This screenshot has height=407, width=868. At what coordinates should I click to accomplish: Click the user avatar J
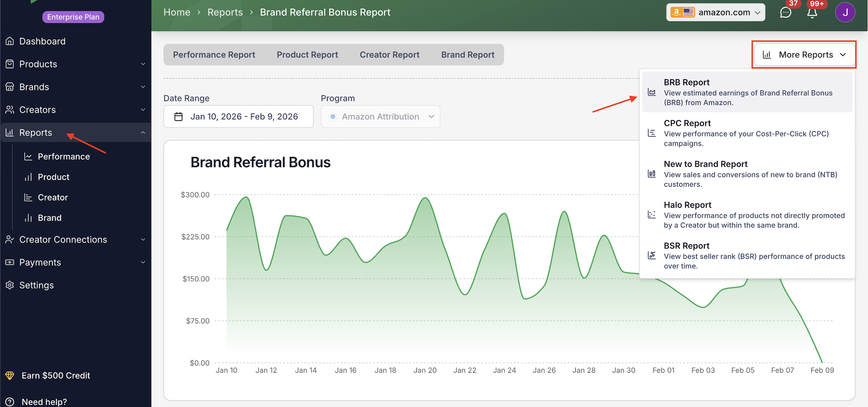point(845,13)
